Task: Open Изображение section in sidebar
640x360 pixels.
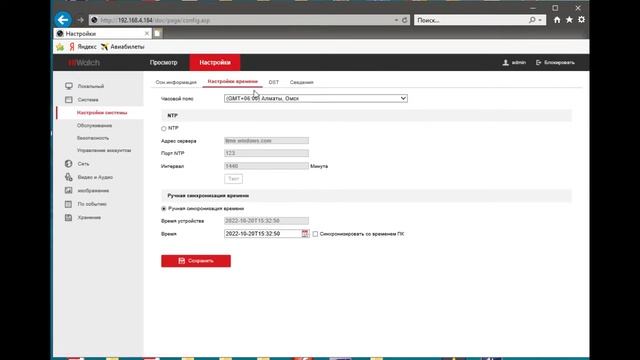Action: click(x=93, y=191)
